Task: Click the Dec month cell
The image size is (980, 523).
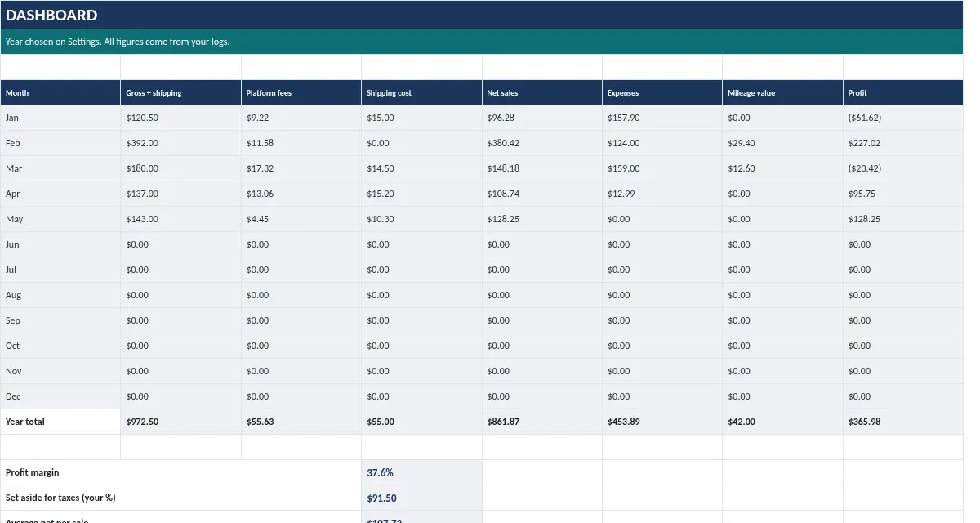Action: (60, 396)
